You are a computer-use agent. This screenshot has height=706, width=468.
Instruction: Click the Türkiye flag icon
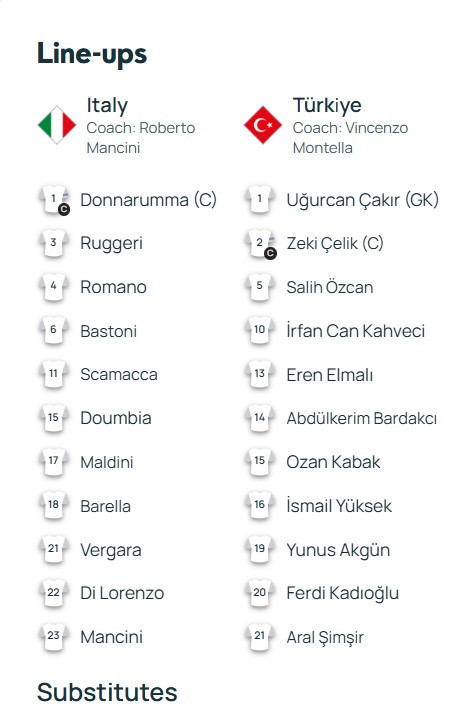click(263, 125)
